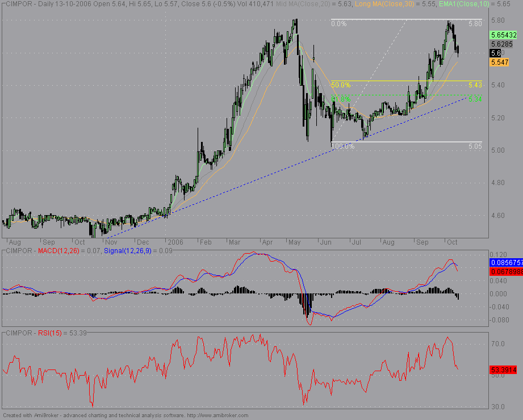Click the Dec label on the date axis

[143, 242]
